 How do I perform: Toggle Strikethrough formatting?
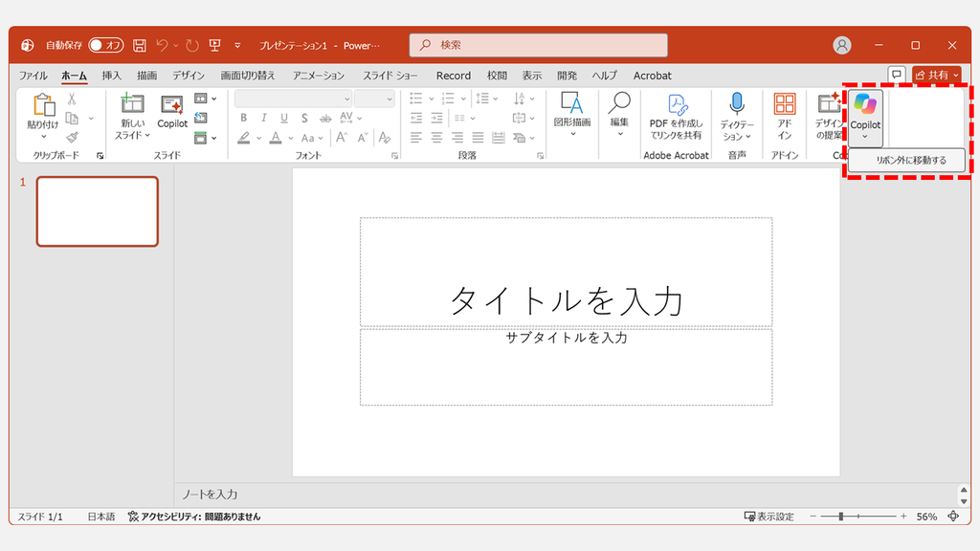tap(325, 118)
